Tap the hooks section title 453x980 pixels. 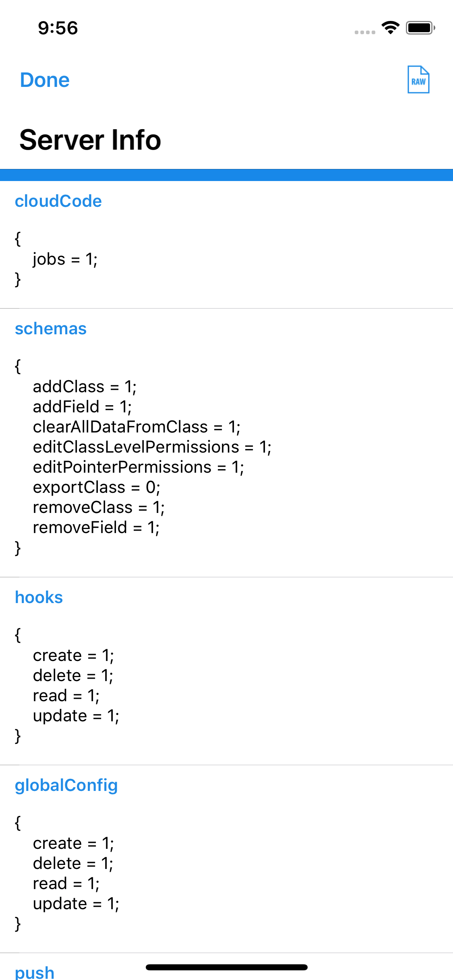coord(39,597)
